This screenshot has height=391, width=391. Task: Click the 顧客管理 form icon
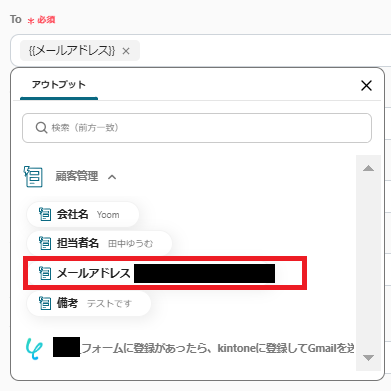click(33, 177)
